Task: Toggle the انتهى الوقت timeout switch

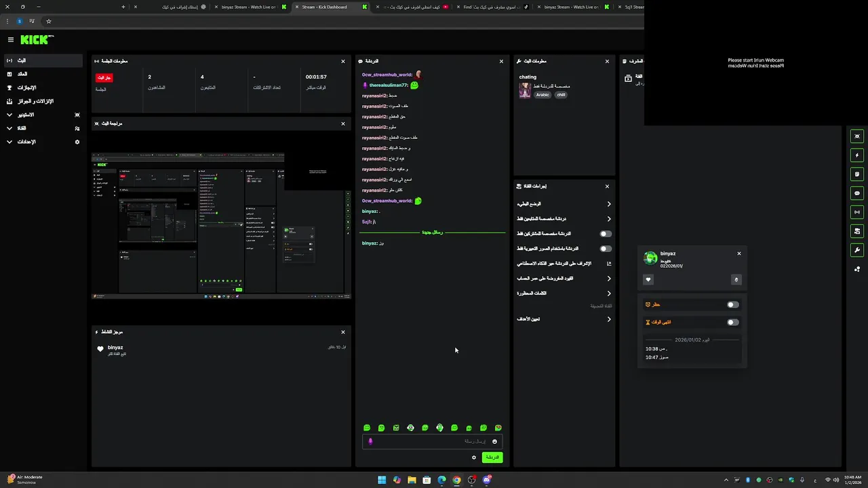Action: pyautogui.click(x=733, y=323)
